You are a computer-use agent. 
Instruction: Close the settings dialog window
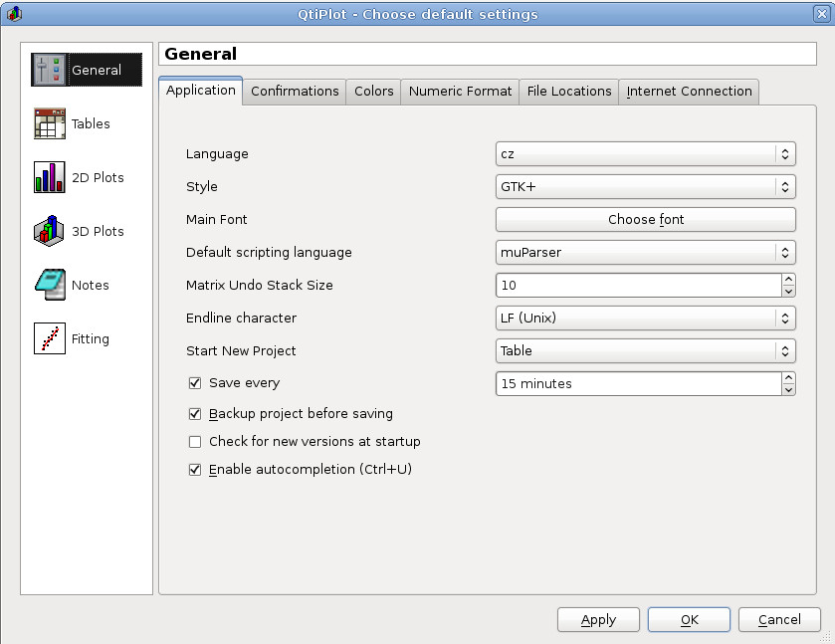pos(822,14)
